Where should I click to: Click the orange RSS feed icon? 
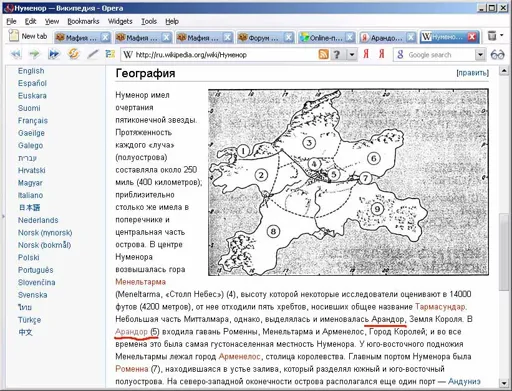(x=323, y=54)
